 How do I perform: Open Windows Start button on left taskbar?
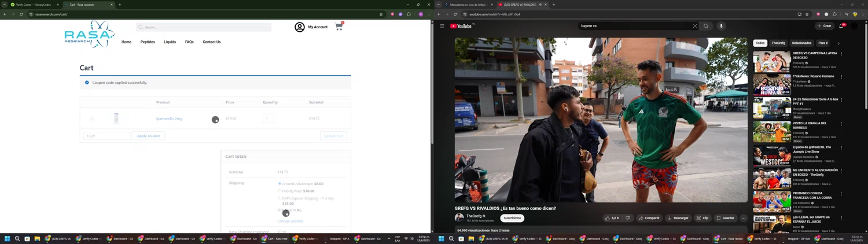pos(8,238)
